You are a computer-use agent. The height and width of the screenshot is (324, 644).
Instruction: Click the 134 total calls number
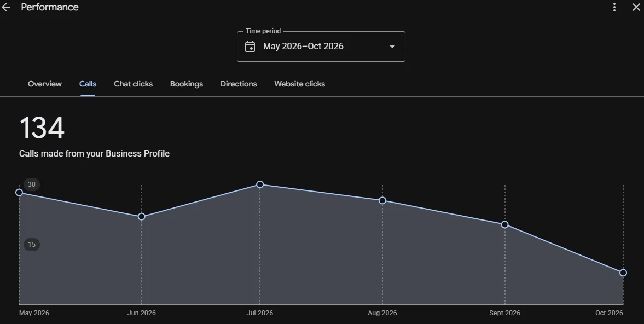tap(42, 128)
